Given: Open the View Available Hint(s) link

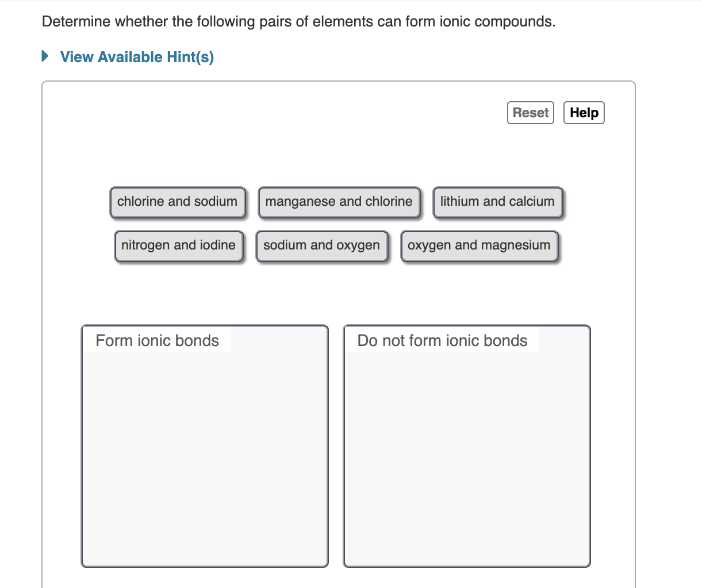Looking at the screenshot, I should [136, 57].
